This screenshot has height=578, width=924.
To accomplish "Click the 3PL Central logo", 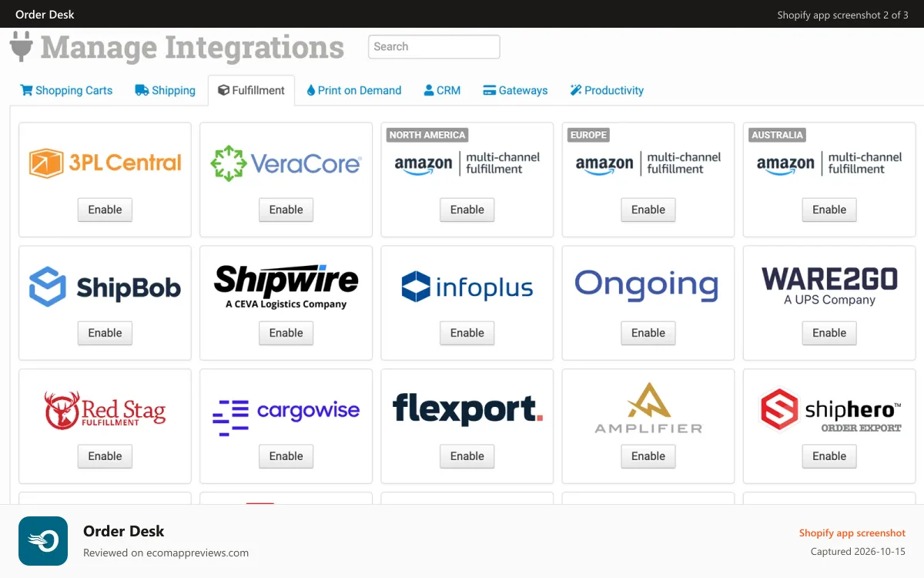I will [x=105, y=163].
